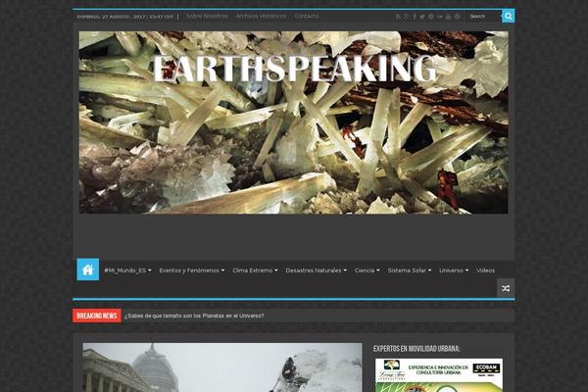588x392 pixels.
Task: Open the Twitter social icon
Action: pos(422,17)
